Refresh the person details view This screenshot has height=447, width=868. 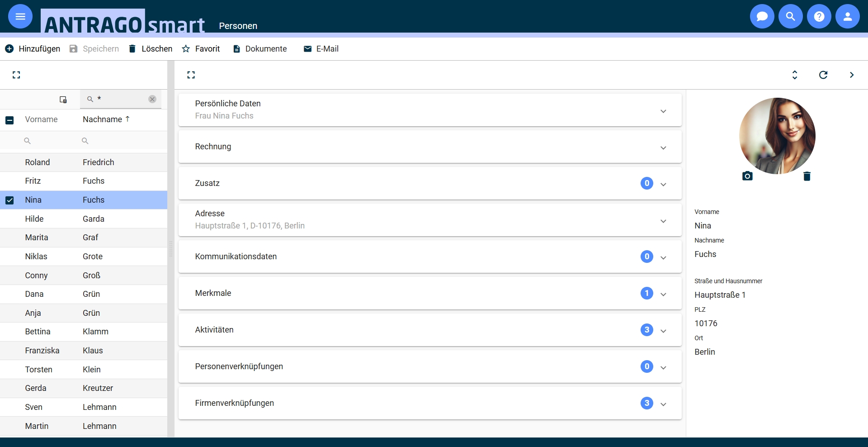[x=823, y=75]
